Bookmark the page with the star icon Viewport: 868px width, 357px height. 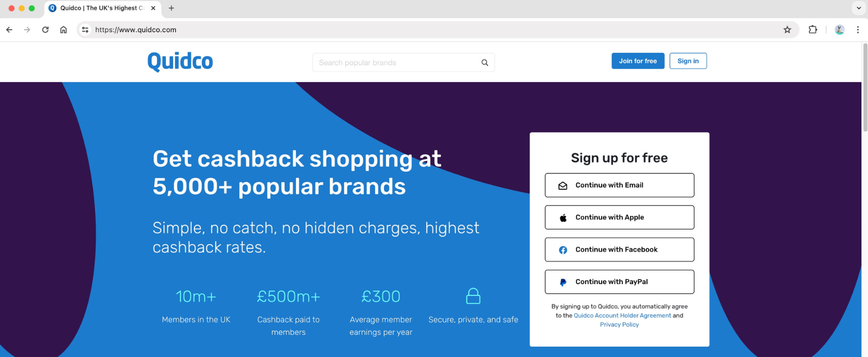point(787,30)
